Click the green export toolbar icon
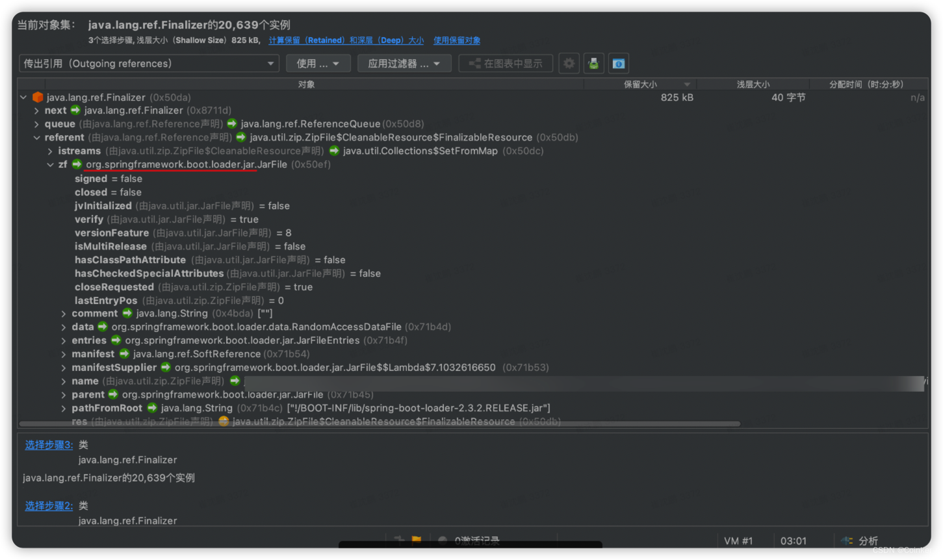This screenshot has width=943, height=560. (593, 64)
